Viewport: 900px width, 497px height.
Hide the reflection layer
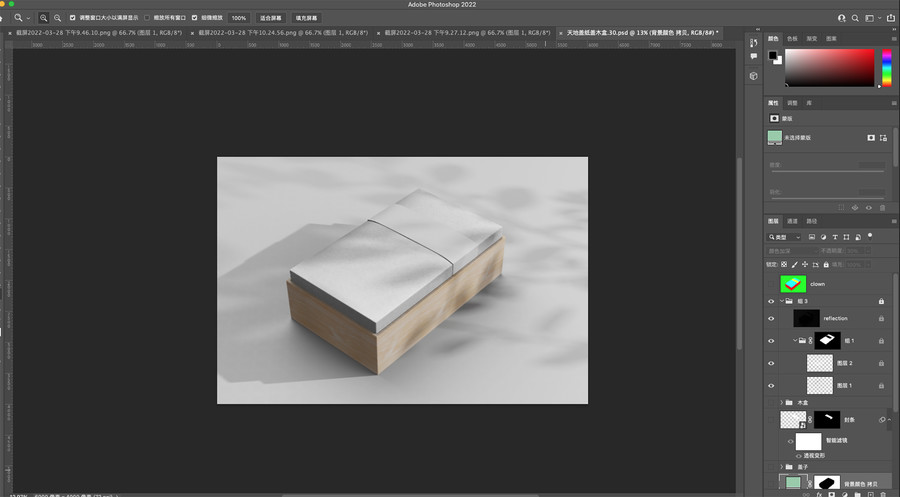[x=771, y=319]
